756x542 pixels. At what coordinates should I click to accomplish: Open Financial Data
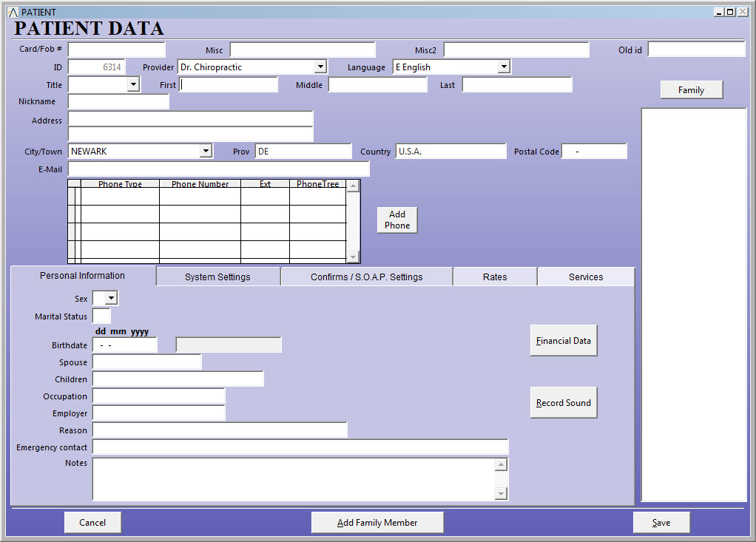[564, 341]
